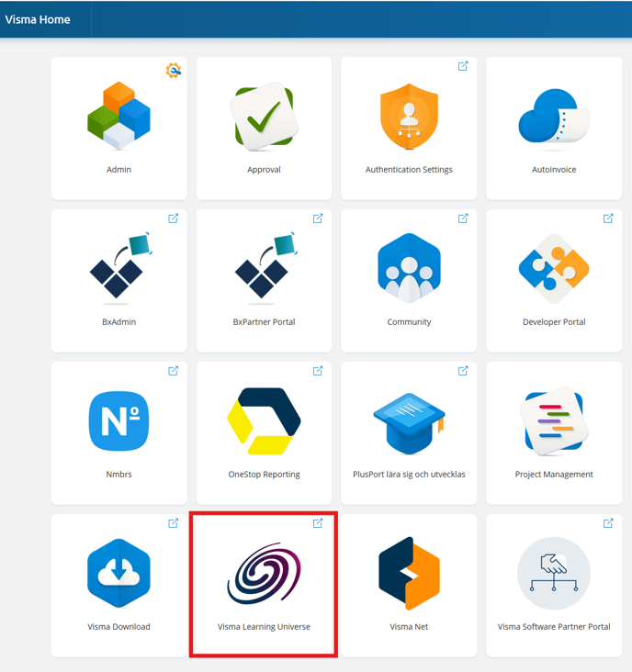Open the Community people icon
Viewport: 632px width, 672px height.
pos(409,268)
